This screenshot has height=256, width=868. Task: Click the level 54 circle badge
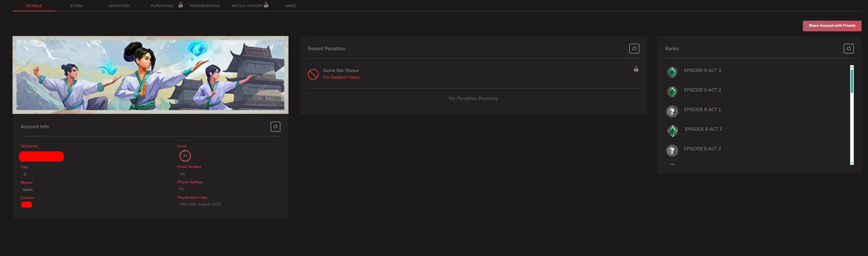(x=185, y=156)
